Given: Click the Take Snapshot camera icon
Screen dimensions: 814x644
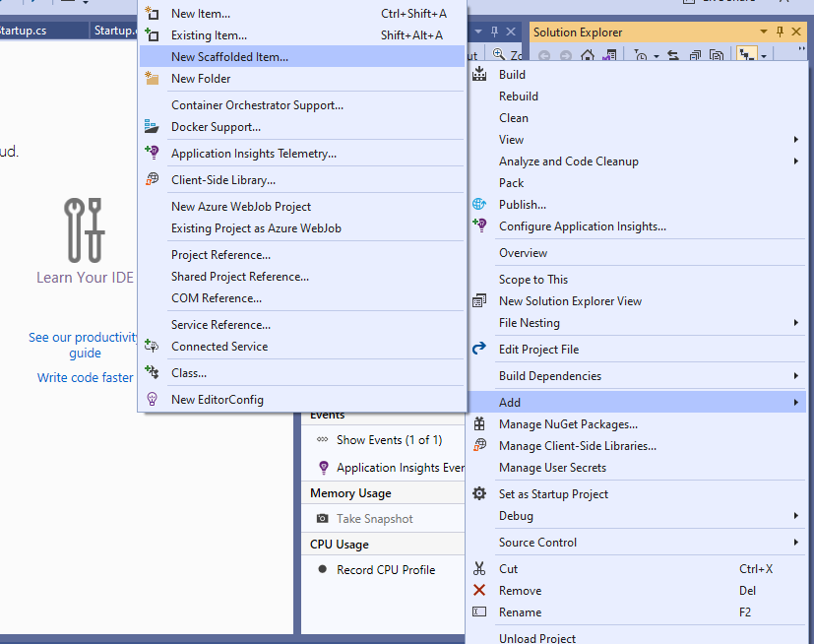Looking at the screenshot, I should point(323,518).
